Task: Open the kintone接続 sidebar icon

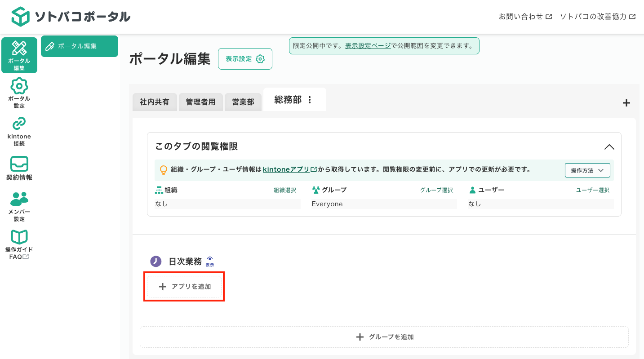Action: tap(19, 131)
